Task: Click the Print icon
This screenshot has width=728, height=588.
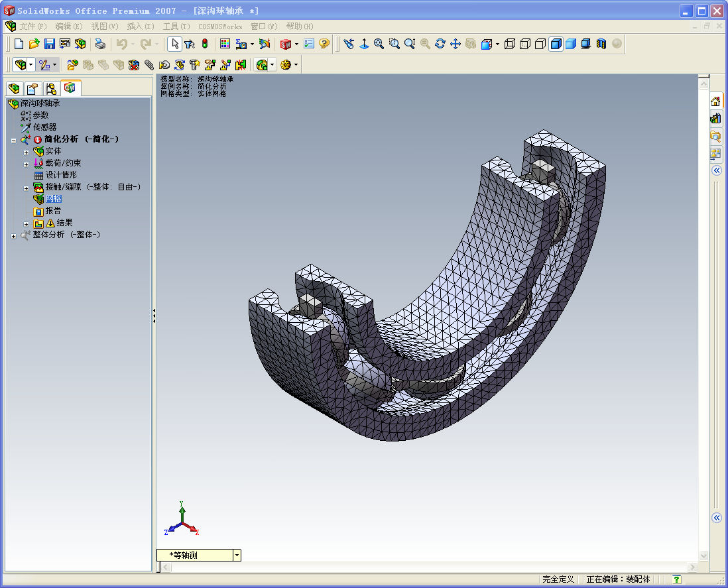Action: (x=100, y=44)
